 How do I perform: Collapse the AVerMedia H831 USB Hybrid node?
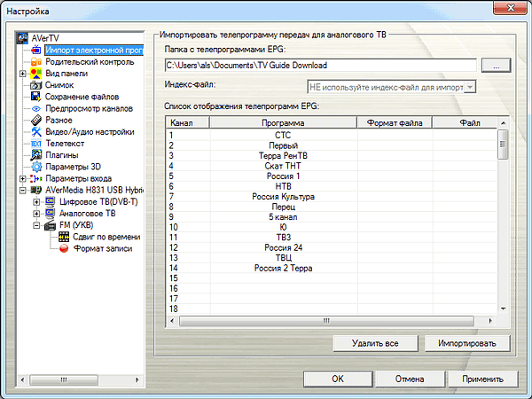point(22,191)
